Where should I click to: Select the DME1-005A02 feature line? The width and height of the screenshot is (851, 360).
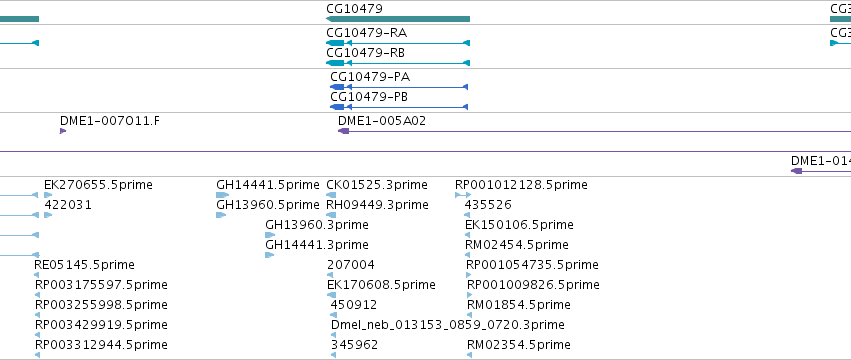[594, 131]
